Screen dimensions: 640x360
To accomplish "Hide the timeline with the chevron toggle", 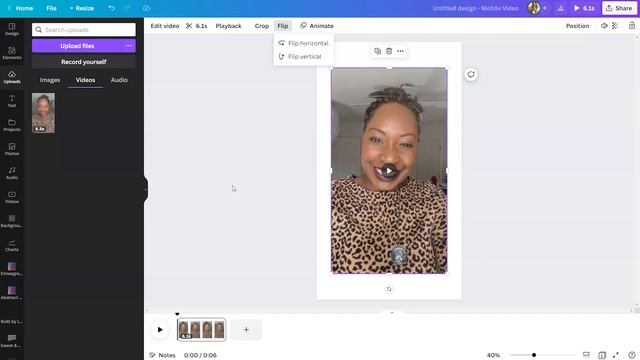I will click(x=392, y=313).
